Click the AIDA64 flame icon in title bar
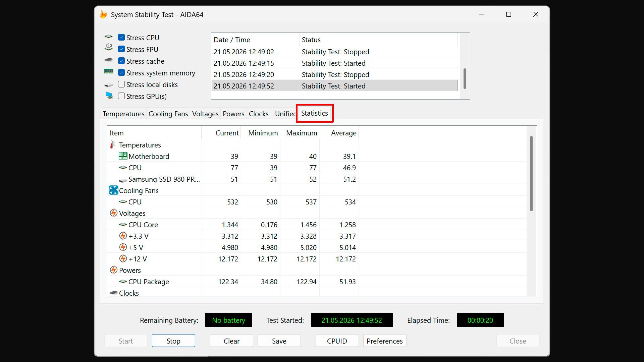 click(104, 14)
